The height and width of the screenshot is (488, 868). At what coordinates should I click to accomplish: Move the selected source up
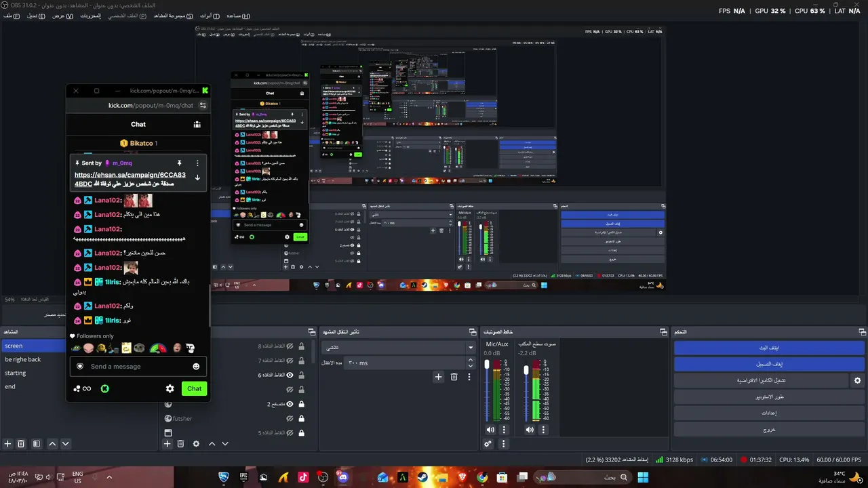click(212, 444)
